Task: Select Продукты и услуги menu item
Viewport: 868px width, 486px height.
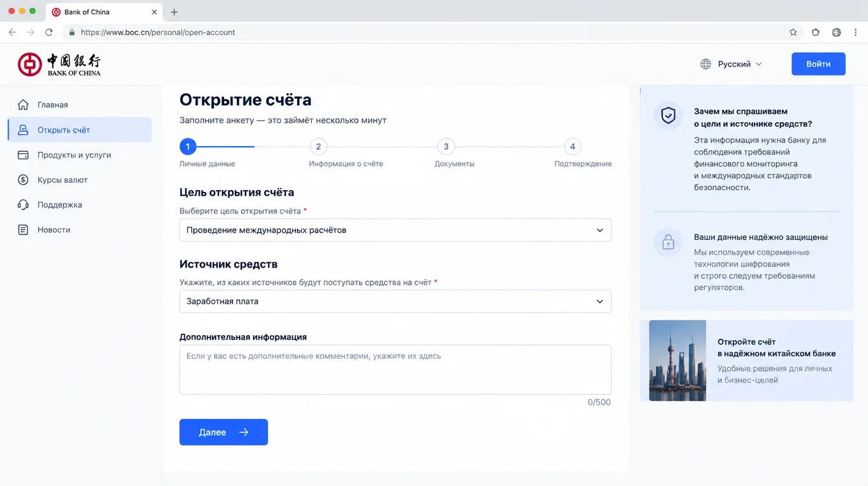Action: (x=79, y=155)
